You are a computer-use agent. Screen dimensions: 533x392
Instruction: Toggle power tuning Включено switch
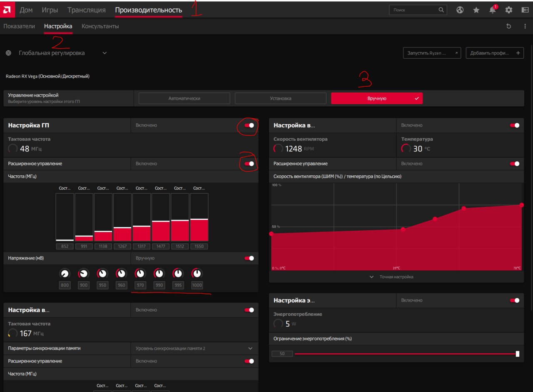click(515, 300)
